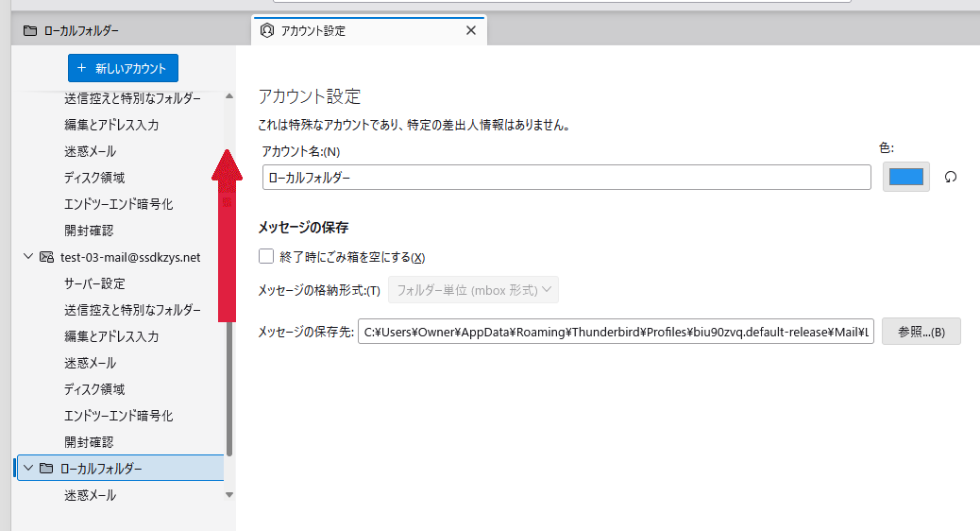The image size is (980, 531).
Task: Click the folder icon in ローカルフォルダー tab
Action: [30, 30]
